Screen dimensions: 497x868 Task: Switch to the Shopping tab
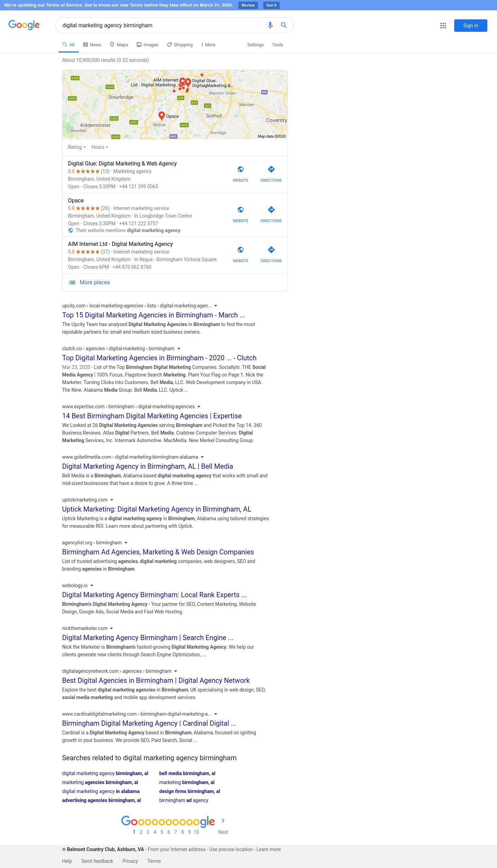click(180, 45)
